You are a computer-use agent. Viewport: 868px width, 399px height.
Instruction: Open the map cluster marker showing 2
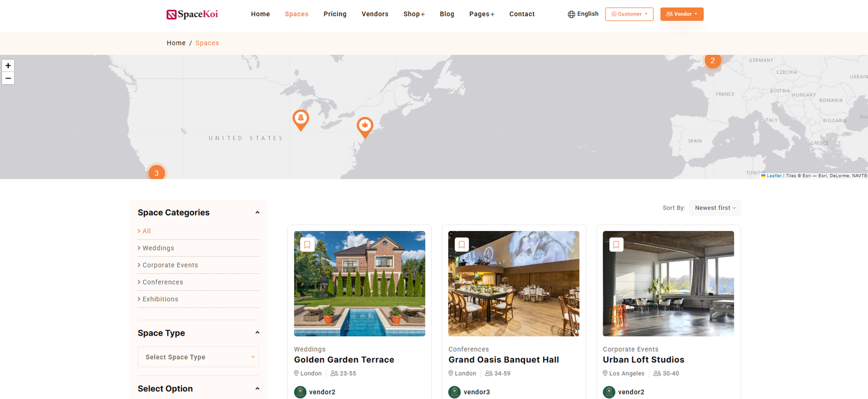pyautogui.click(x=712, y=61)
